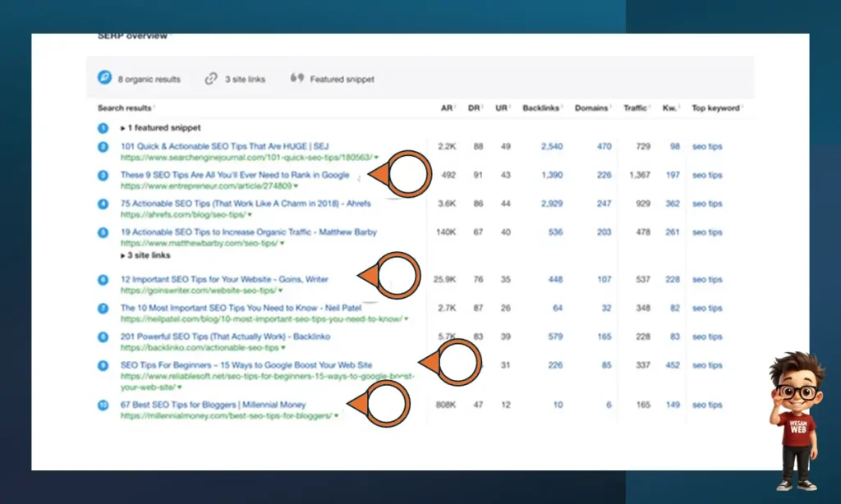Click the "seo tips" top keyword in the first row

tap(707, 146)
